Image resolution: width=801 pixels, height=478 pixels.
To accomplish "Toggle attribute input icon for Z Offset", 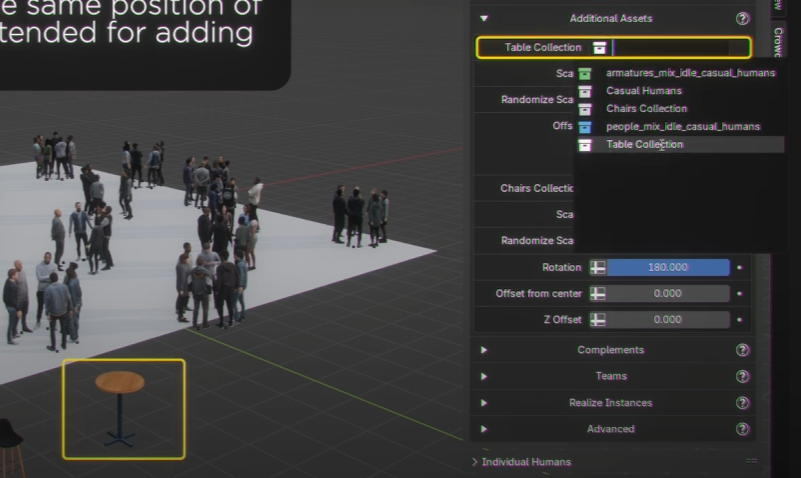I will click(x=598, y=320).
